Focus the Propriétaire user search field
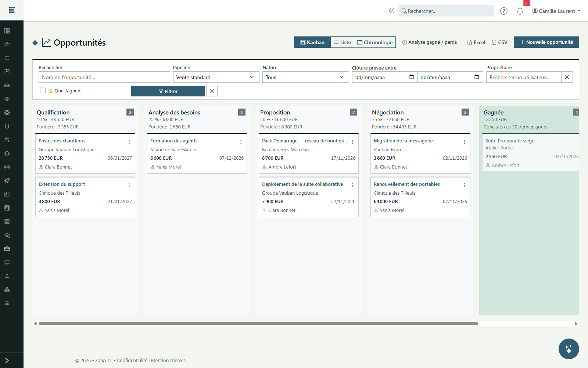 click(524, 77)
